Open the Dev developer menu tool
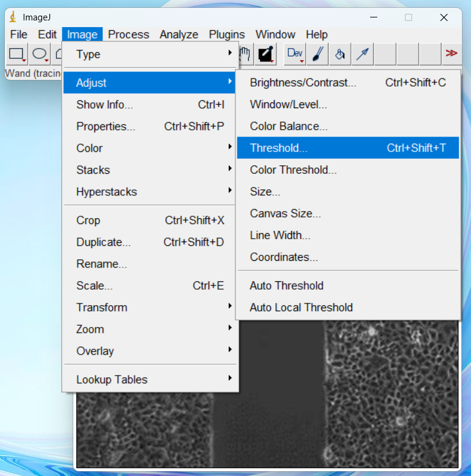The height and width of the screenshot is (476, 471). point(295,54)
